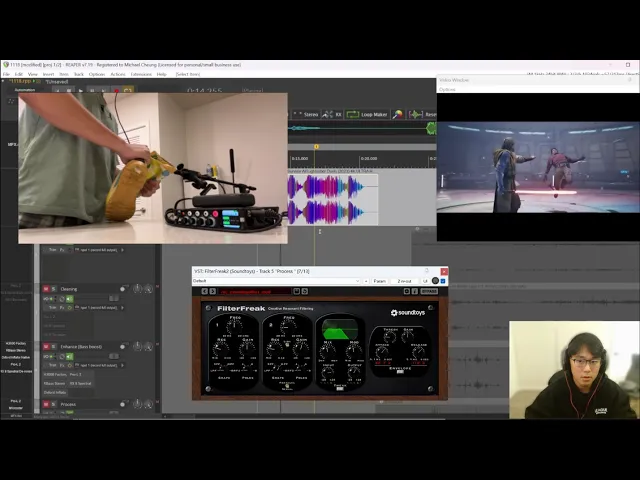Open the Oxford Inflator FX slot

click(55, 393)
